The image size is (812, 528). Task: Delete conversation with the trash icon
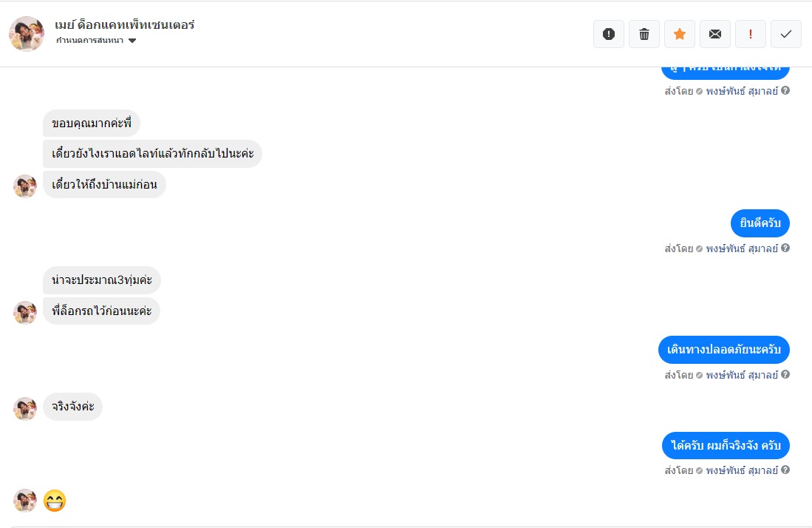(644, 34)
